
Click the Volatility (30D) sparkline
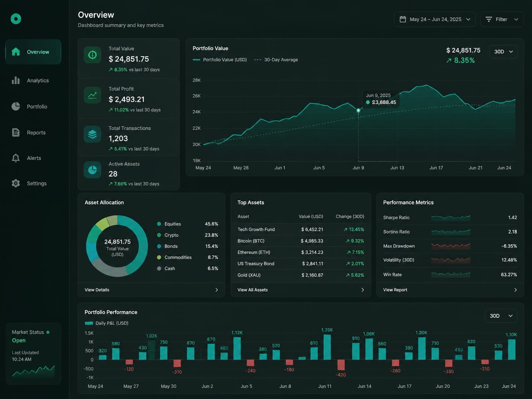[451, 260]
